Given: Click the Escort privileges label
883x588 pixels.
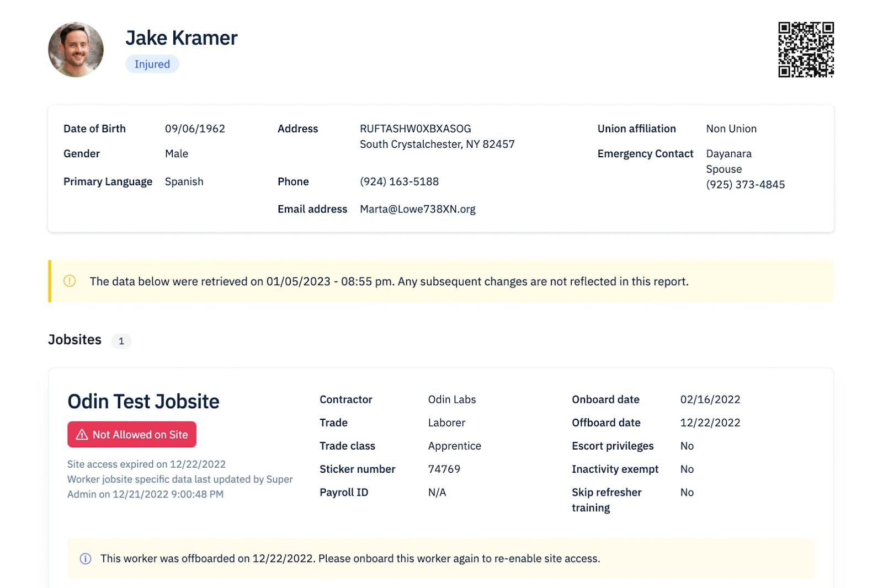Looking at the screenshot, I should pos(613,446).
